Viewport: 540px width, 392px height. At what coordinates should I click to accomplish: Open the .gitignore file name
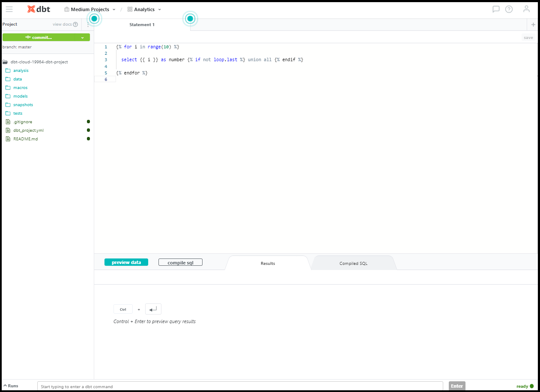pyautogui.click(x=23, y=122)
